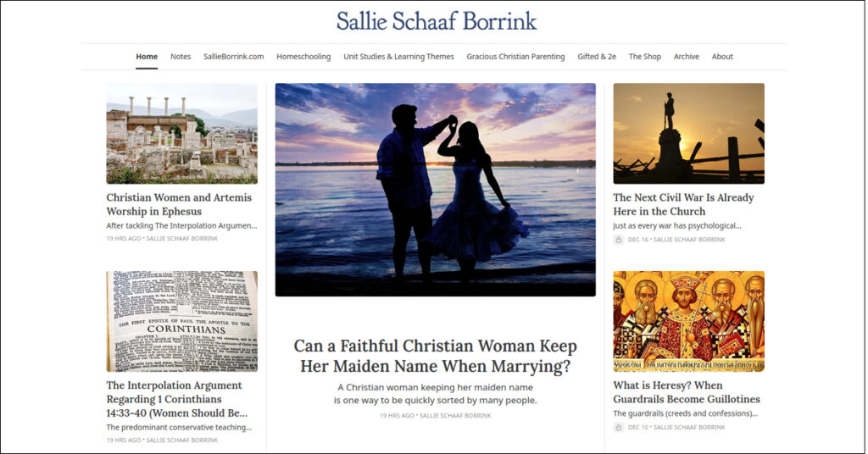Screen dimensions: 868x454
Task: Click the lock icon beside DEC 16
Action: click(x=619, y=240)
